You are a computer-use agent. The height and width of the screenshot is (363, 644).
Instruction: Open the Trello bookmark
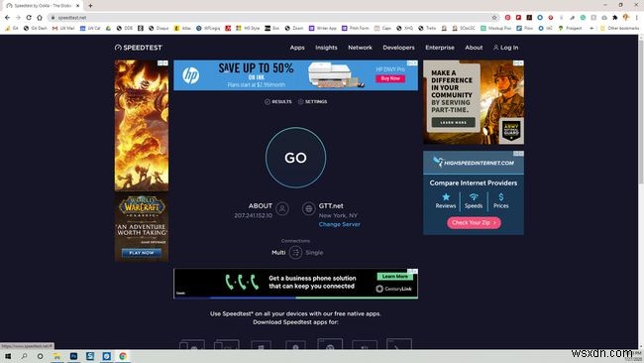(x=427, y=28)
